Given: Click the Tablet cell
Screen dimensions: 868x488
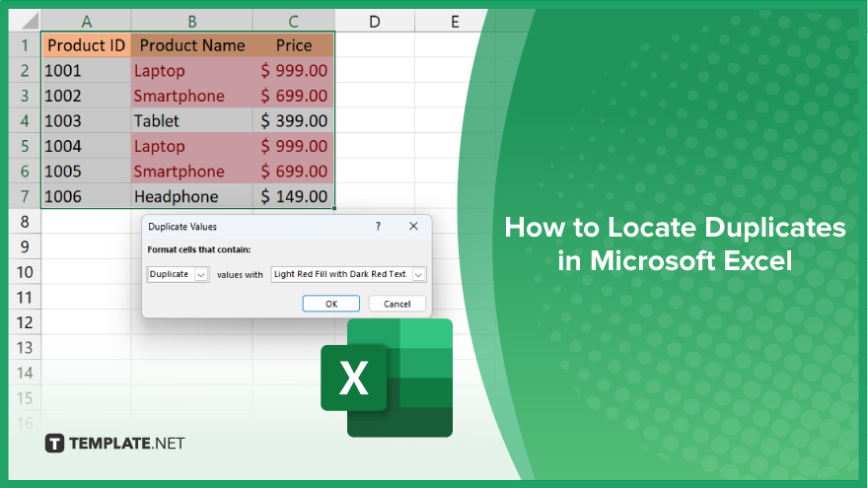Looking at the screenshot, I should click(192, 120).
